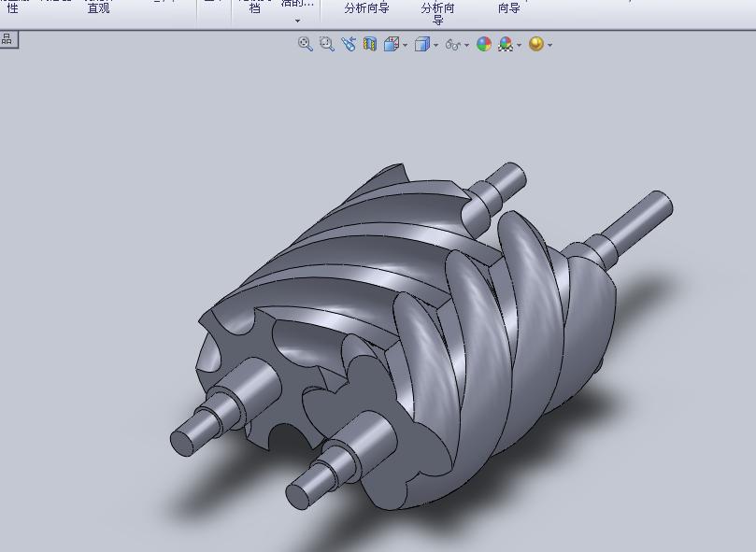Click the single-line 分析向导 ribbon button
756x552 pixels.
(366, 7)
